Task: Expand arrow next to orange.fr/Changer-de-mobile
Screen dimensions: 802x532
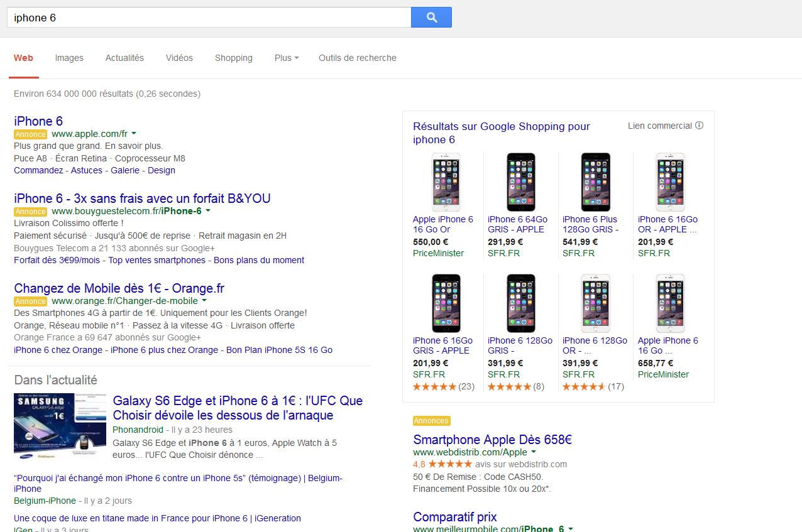Action: tap(204, 301)
